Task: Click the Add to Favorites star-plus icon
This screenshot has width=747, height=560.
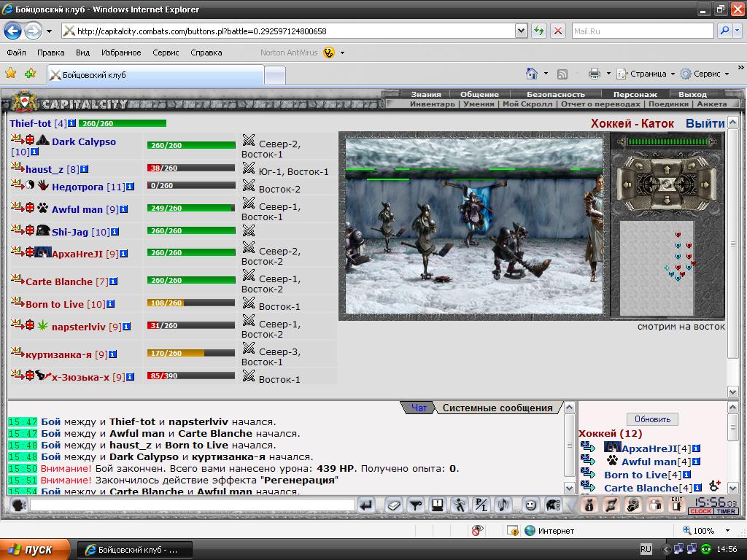Action: pyautogui.click(x=31, y=74)
